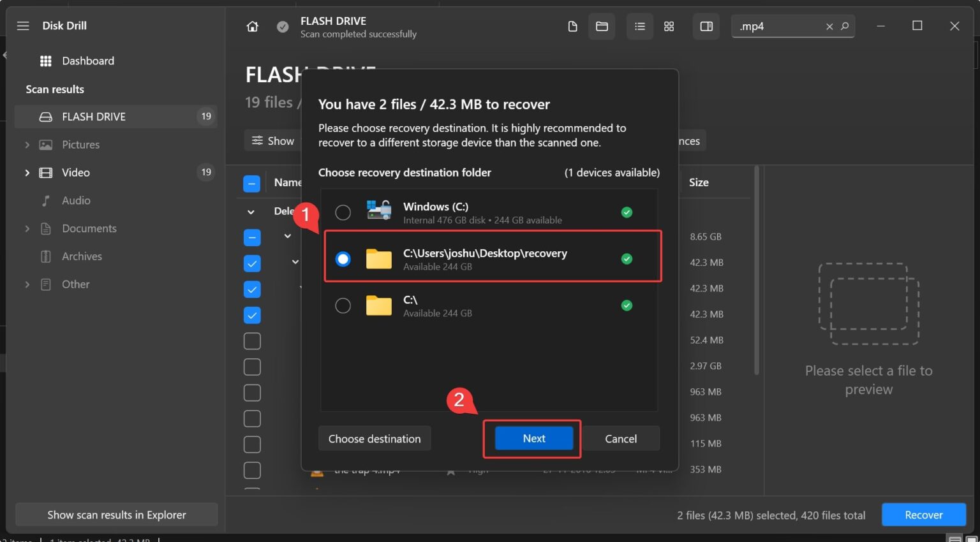Click the Home icon beside FLASH DRIVE

(x=252, y=26)
